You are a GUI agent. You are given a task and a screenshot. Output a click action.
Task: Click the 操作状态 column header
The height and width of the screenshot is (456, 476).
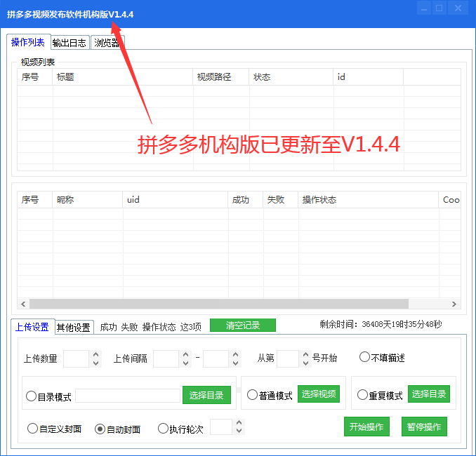pos(369,200)
